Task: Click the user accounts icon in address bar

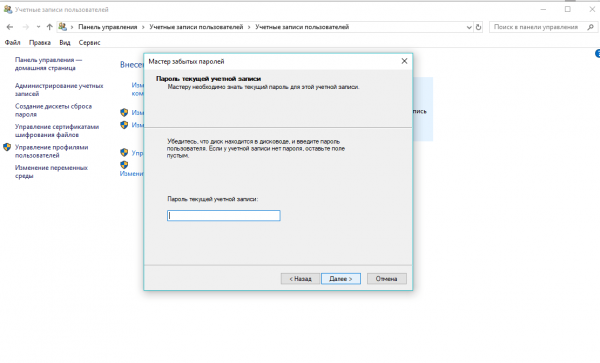Action: tap(62, 26)
